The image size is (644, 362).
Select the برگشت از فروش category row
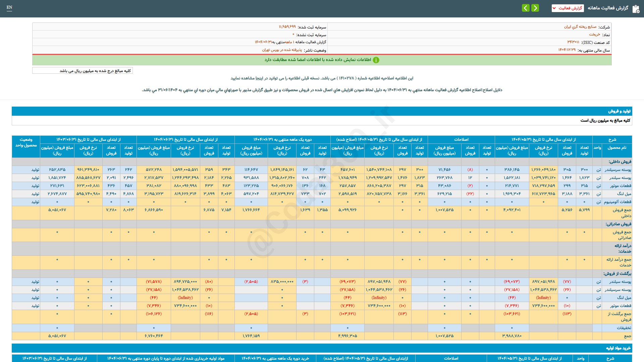(617, 274)
